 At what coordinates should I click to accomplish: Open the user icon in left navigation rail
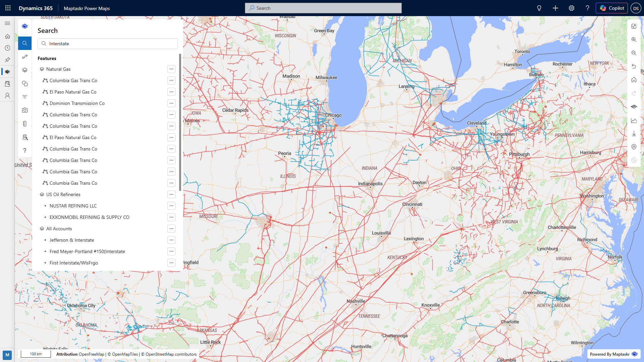[7, 96]
